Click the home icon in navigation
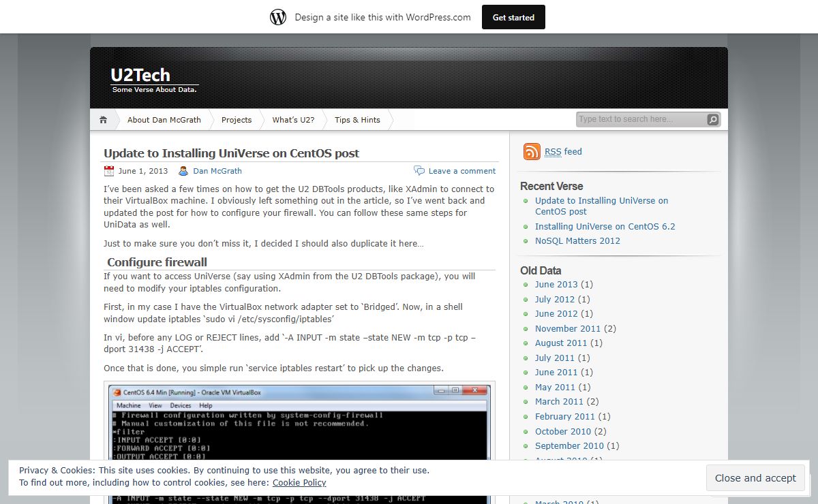This screenshot has width=818, height=504. (x=103, y=120)
